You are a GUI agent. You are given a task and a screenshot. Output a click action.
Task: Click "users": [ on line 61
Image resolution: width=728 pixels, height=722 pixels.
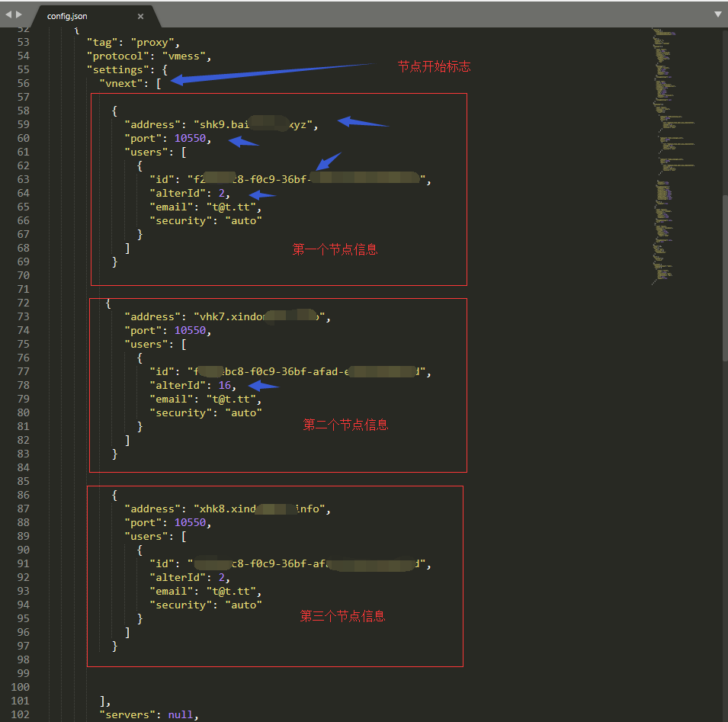(156, 152)
